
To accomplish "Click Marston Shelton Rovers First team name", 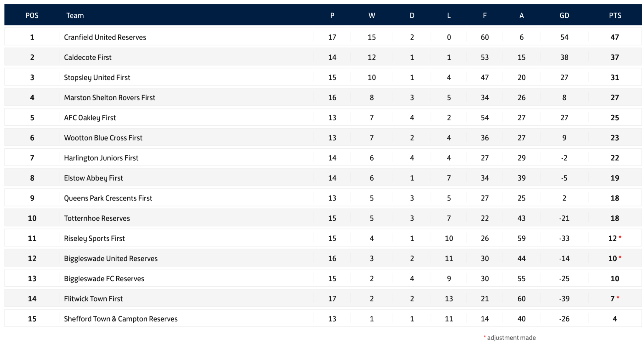I will click(109, 97).
